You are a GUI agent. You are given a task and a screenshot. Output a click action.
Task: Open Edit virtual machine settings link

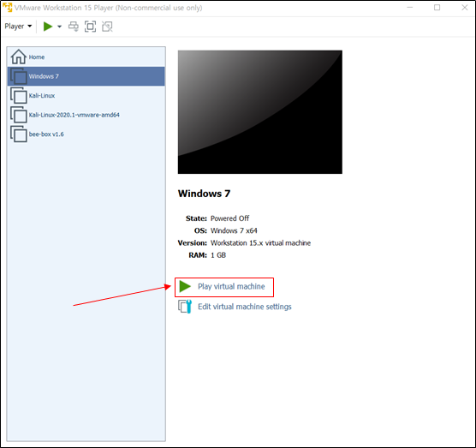pos(245,307)
